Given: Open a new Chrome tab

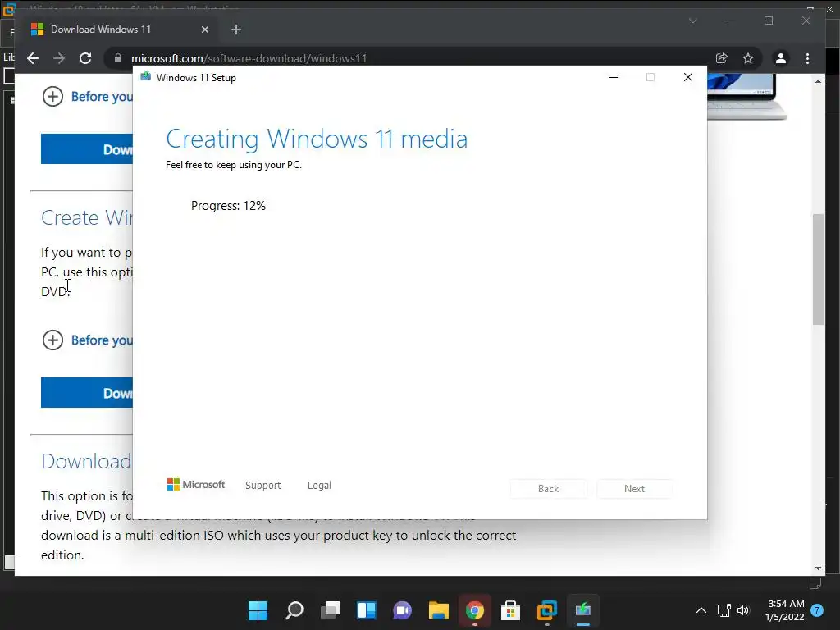Looking at the screenshot, I should coord(236,30).
